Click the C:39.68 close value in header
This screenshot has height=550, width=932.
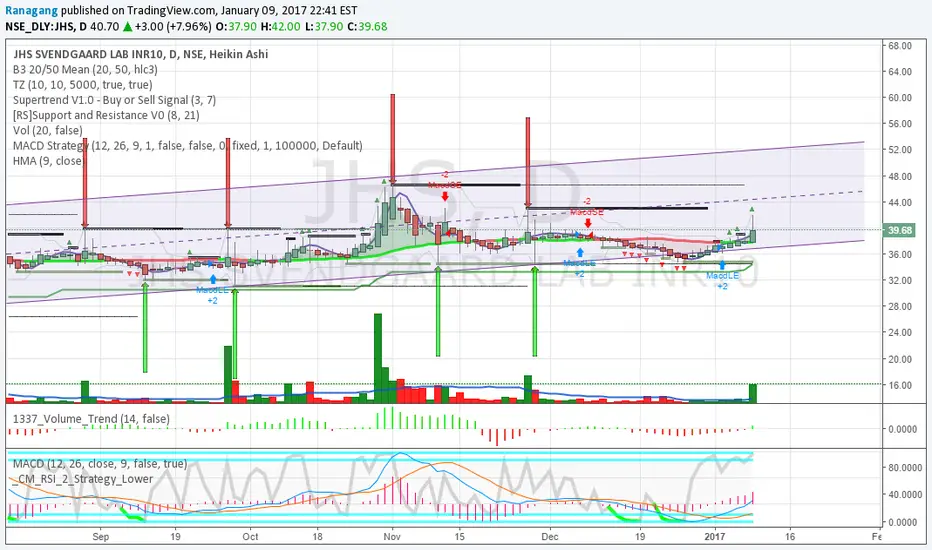tap(367, 27)
